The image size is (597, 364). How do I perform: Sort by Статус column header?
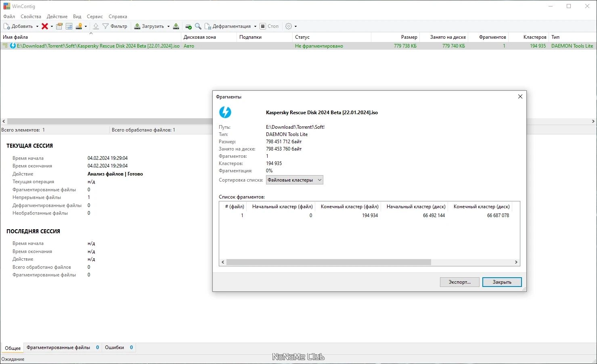(x=332, y=37)
